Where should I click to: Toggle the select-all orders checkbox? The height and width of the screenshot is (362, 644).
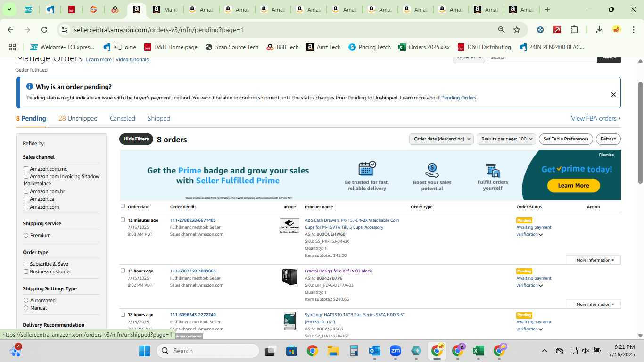[x=123, y=206]
